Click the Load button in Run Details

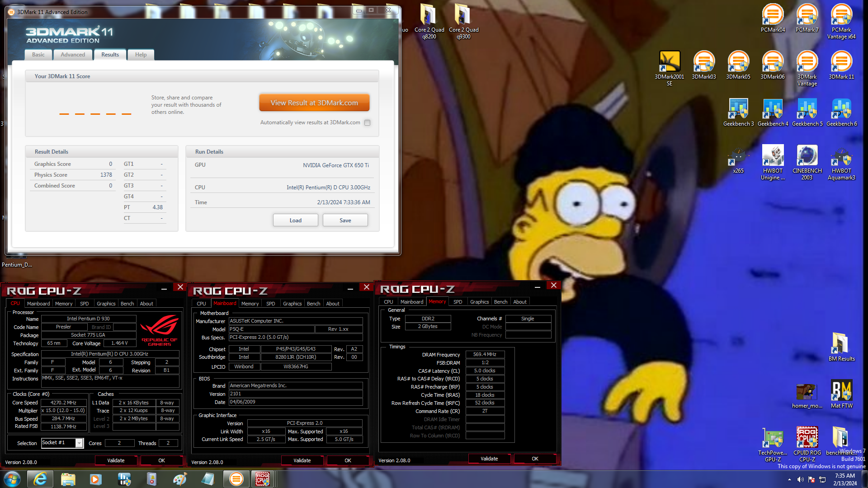(x=295, y=220)
